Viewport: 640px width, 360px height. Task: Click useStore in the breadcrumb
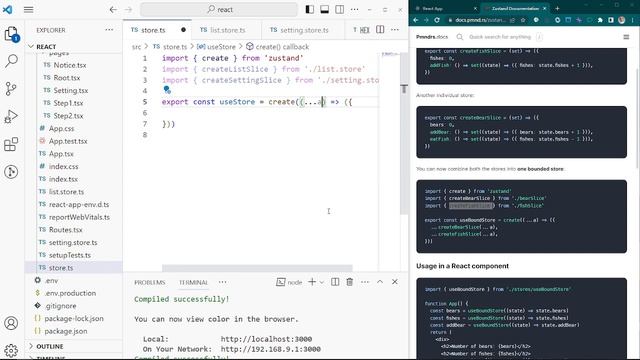coord(221,47)
